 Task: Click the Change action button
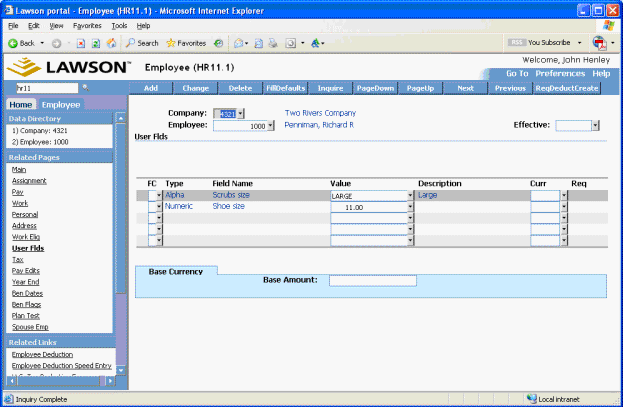pos(195,88)
